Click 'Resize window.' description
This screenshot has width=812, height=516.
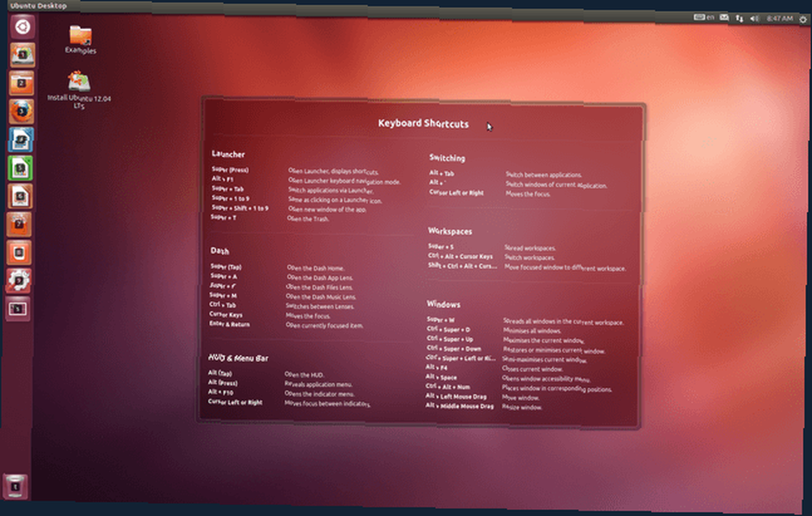click(x=522, y=407)
